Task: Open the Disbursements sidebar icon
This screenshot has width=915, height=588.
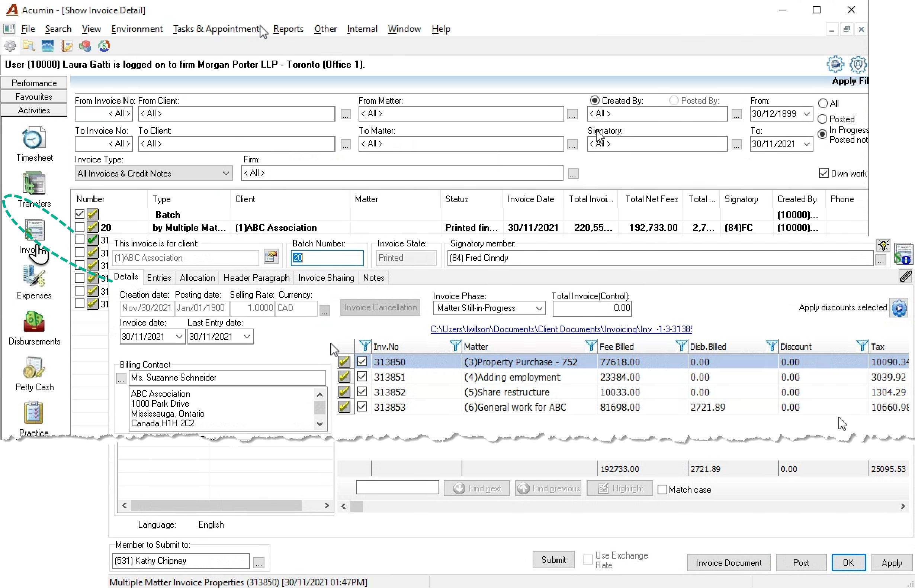Action: [x=34, y=322]
